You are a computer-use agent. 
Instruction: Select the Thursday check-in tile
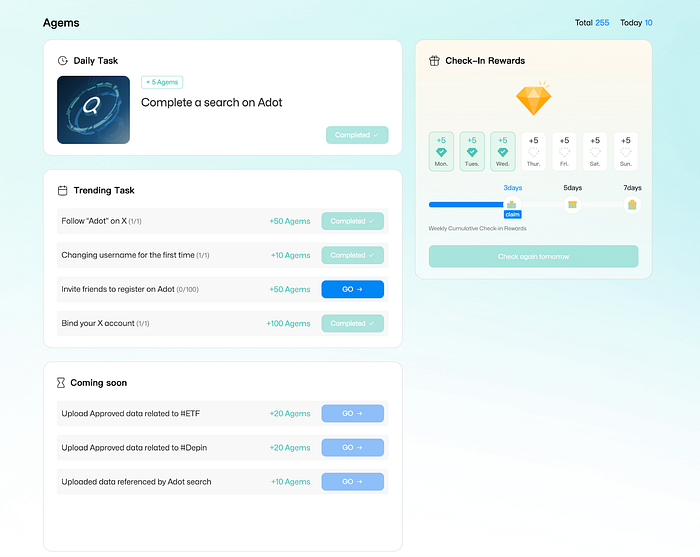click(533, 150)
